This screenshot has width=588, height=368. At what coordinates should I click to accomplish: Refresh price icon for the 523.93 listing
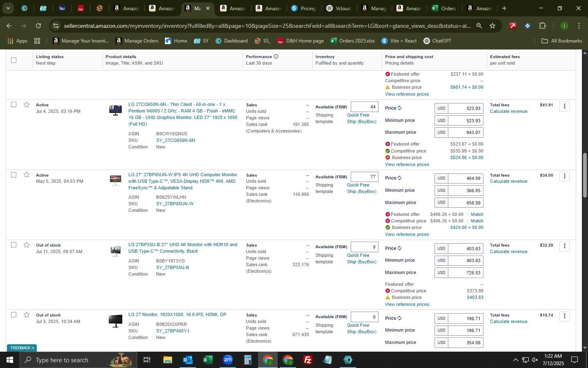coord(399,108)
